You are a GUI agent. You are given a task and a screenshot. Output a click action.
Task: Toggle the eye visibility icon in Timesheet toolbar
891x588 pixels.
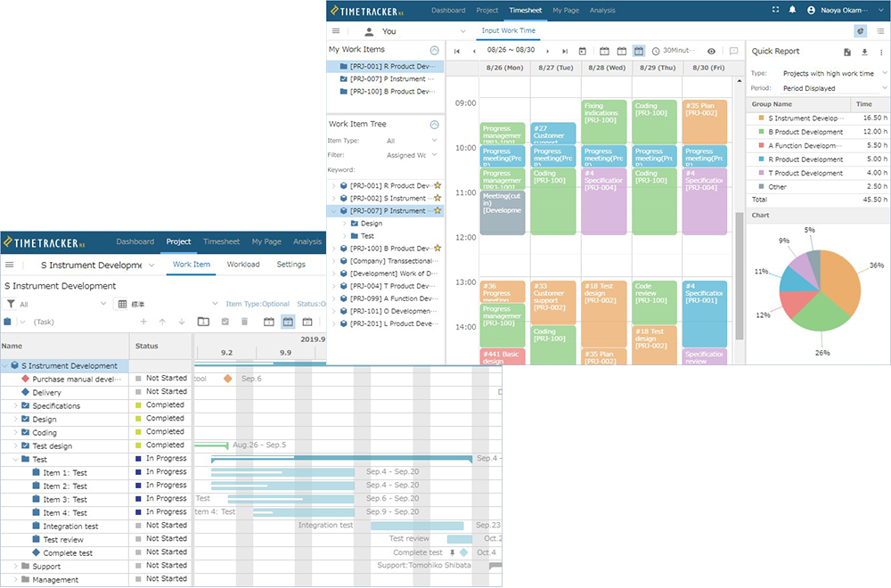[x=711, y=52]
